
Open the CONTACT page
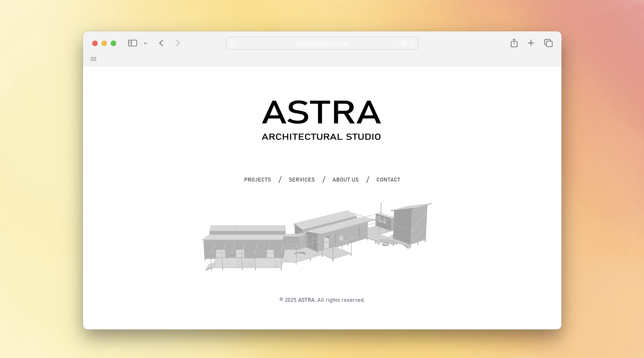388,180
